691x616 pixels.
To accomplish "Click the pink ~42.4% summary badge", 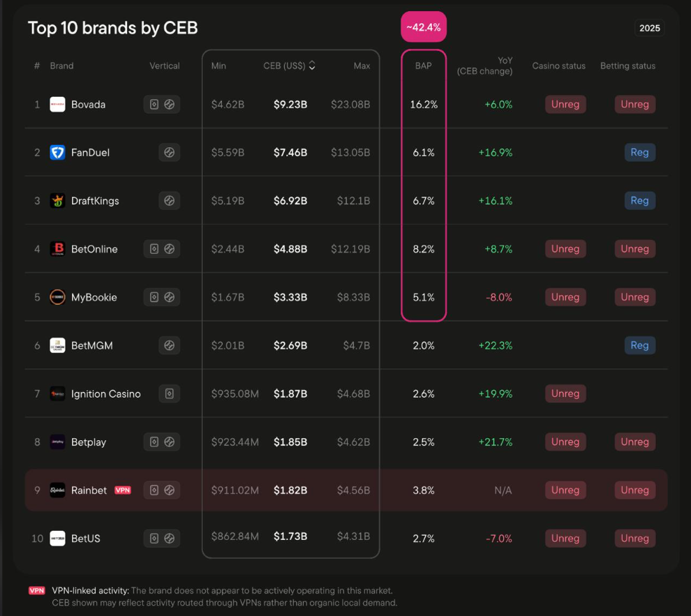I will [x=423, y=27].
